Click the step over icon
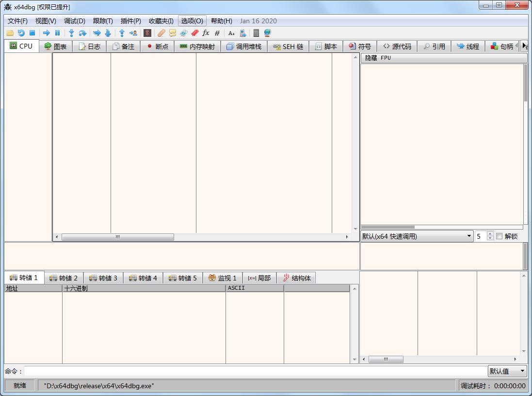This screenshot has width=532, height=396. pyautogui.click(x=82, y=33)
